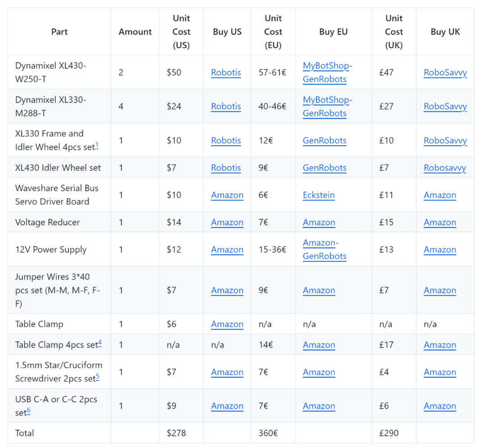Click US Amazon link for Voltage Reducer
The height and width of the screenshot is (448, 486).
click(x=227, y=222)
